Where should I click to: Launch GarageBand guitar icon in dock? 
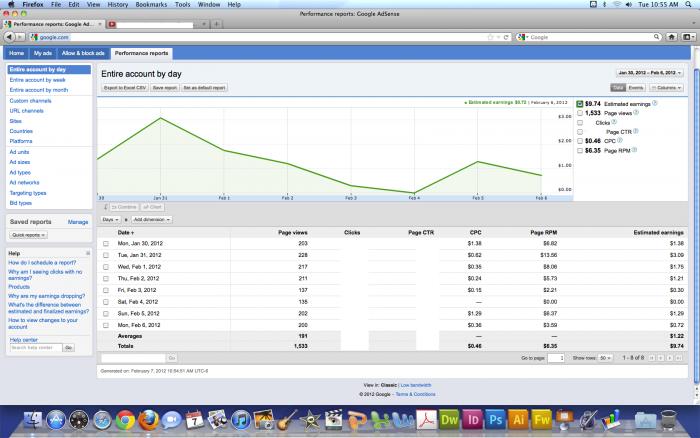pyautogui.click(x=287, y=420)
